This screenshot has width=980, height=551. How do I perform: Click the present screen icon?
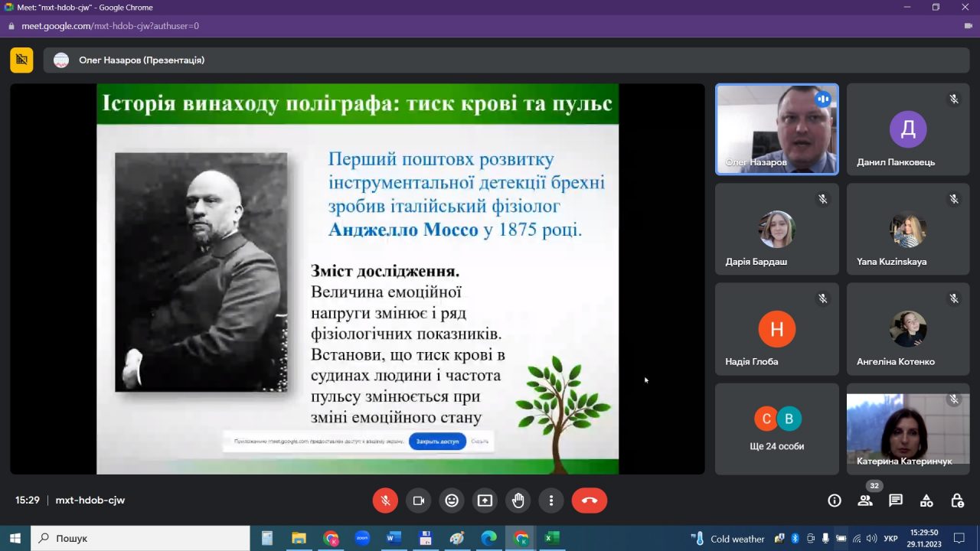pyautogui.click(x=485, y=500)
